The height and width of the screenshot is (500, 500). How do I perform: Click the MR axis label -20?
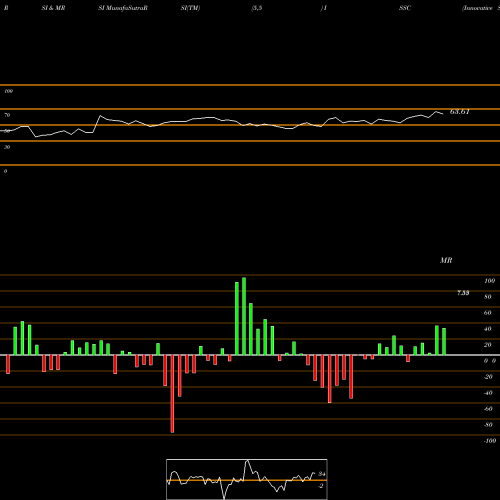click(x=488, y=377)
